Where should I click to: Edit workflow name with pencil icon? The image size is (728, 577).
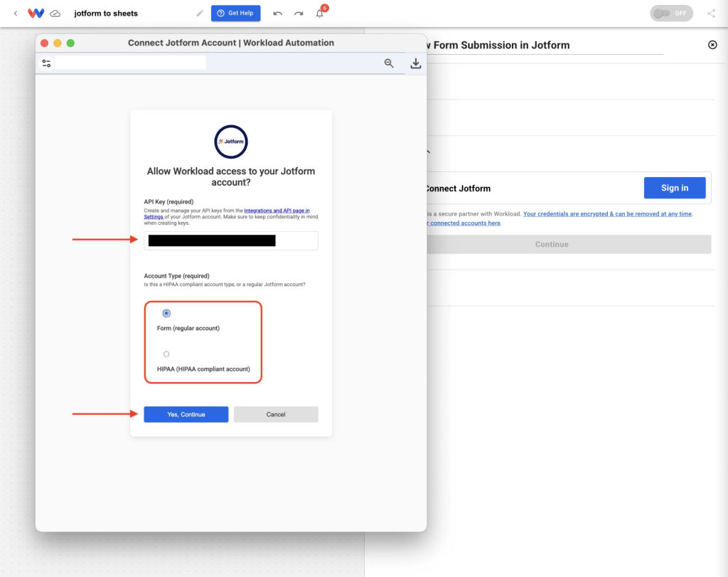tap(200, 14)
